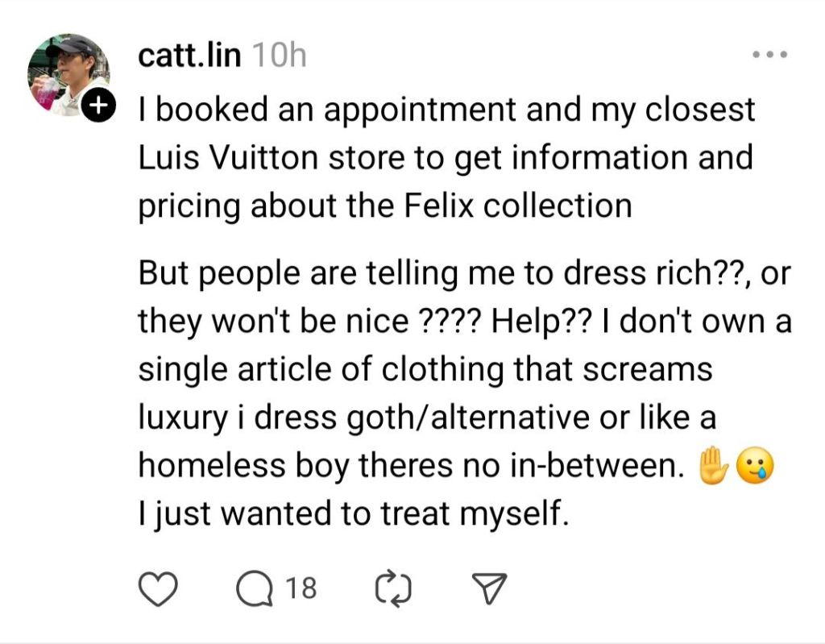Visit the catt.lin username link
The image size is (825, 644).
(x=189, y=56)
